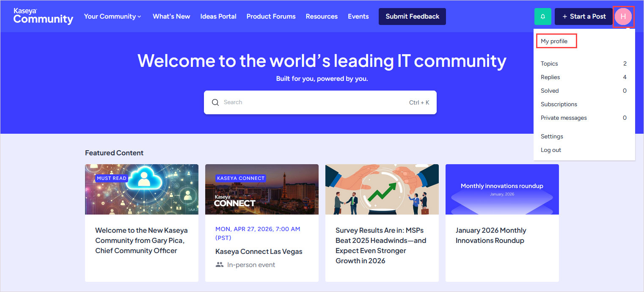Open the user avatar H menu
The height and width of the screenshot is (292, 644).
(x=623, y=17)
